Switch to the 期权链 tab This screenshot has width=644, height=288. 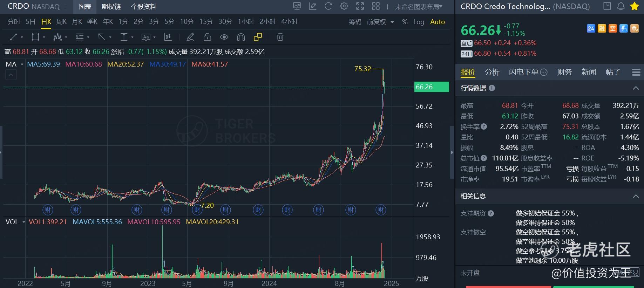coord(111,7)
